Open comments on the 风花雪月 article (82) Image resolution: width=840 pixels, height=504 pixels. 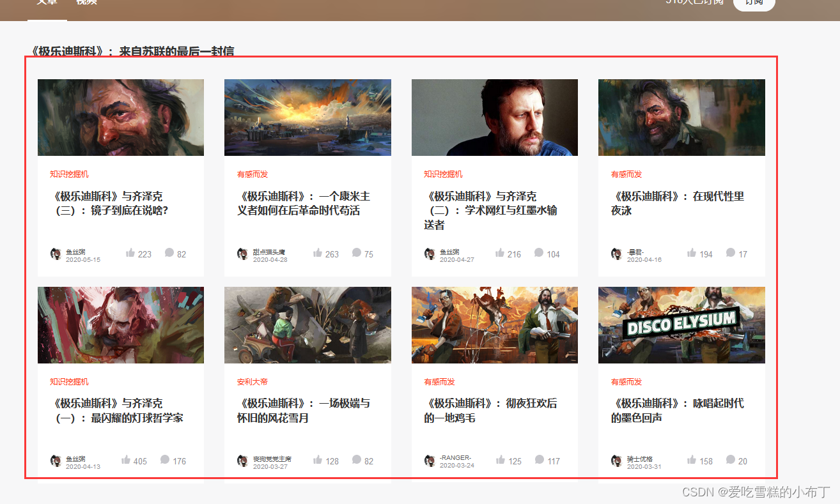point(357,460)
